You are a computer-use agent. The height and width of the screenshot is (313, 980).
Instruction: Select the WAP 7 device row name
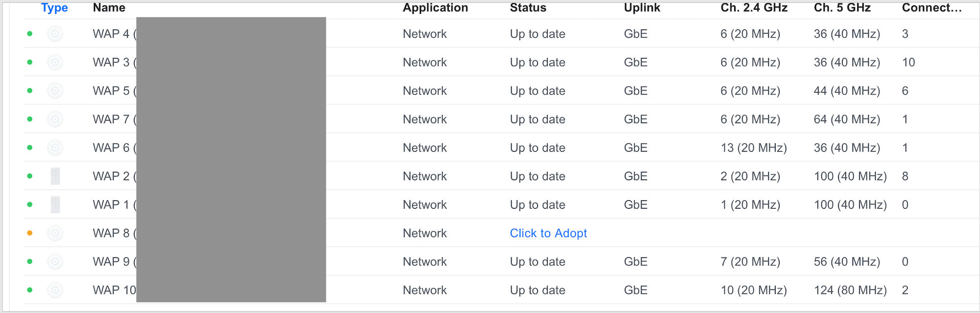(x=111, y=120)
